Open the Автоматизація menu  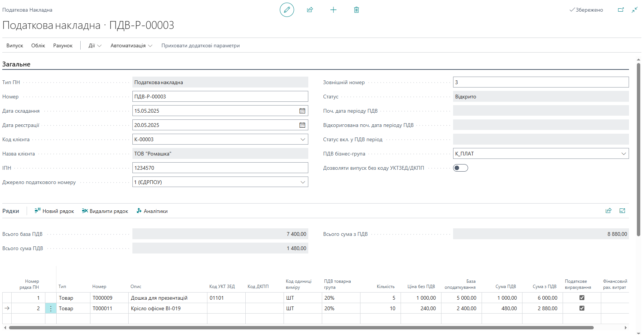click(x=131, y=45)
